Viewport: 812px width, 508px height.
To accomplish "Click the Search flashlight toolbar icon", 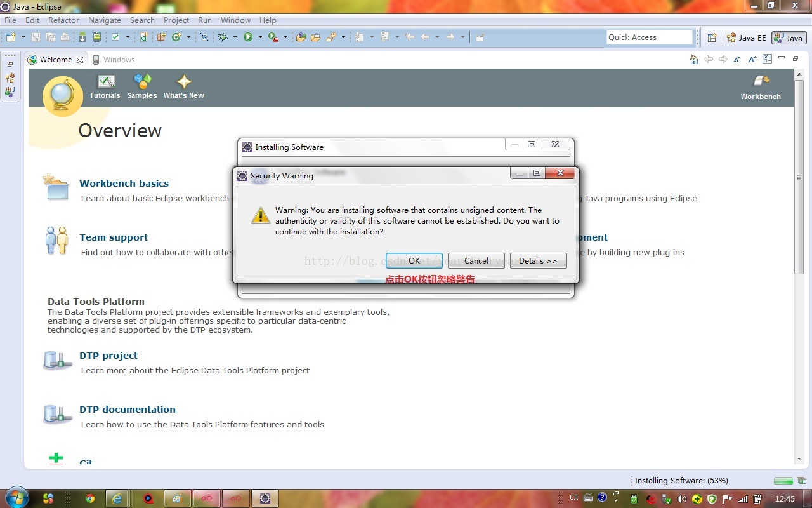I will [331, 37].
